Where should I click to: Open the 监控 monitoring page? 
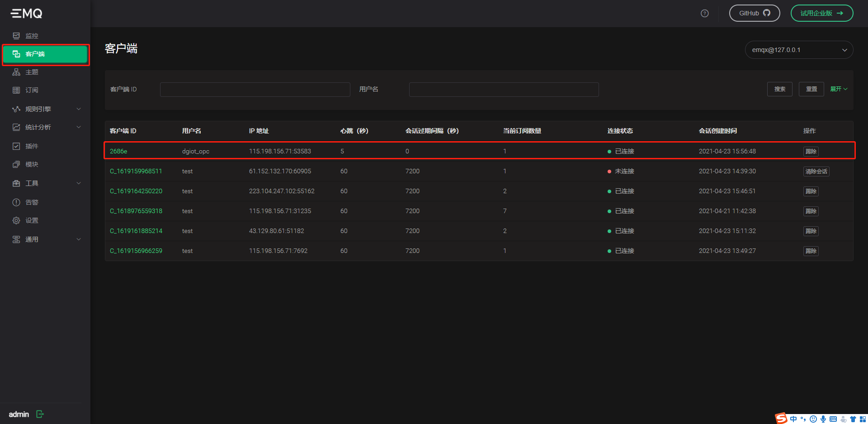point(32,35)
